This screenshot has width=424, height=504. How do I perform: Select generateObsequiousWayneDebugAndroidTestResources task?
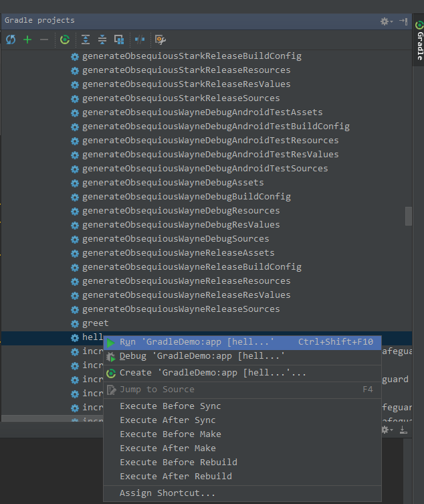pyautogui.click(x=211, y=141)
